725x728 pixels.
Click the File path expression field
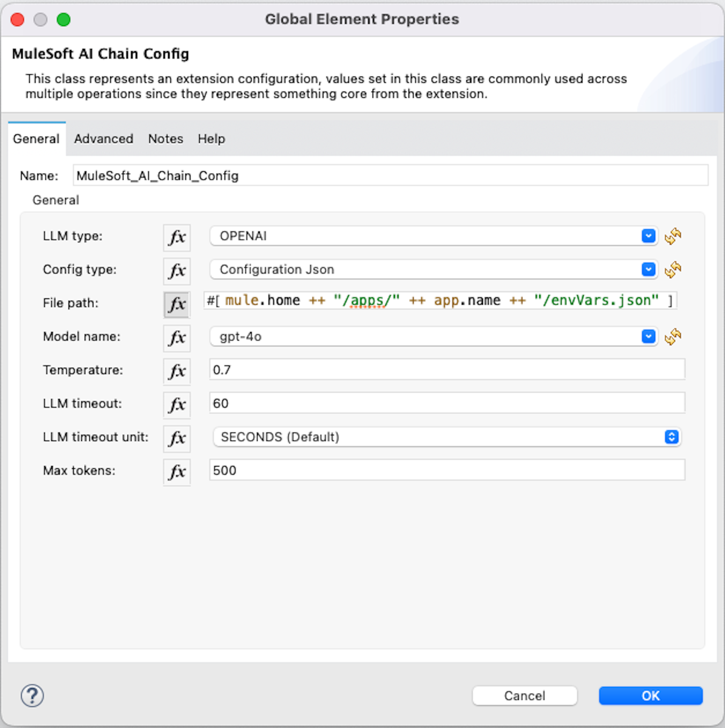point(440,301)
